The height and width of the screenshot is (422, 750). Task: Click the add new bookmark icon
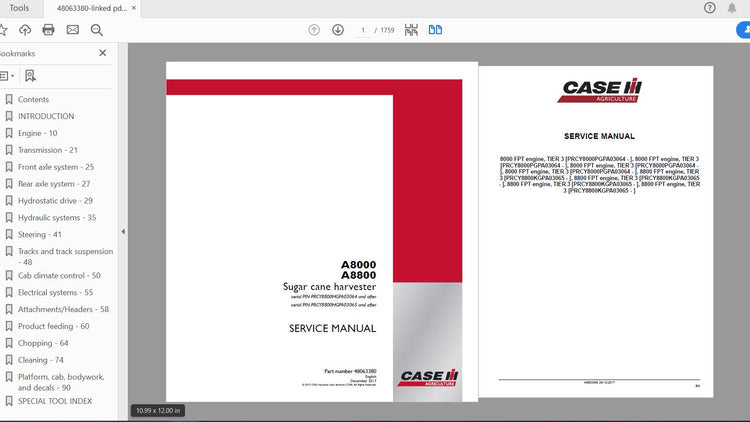pos(30,76)
